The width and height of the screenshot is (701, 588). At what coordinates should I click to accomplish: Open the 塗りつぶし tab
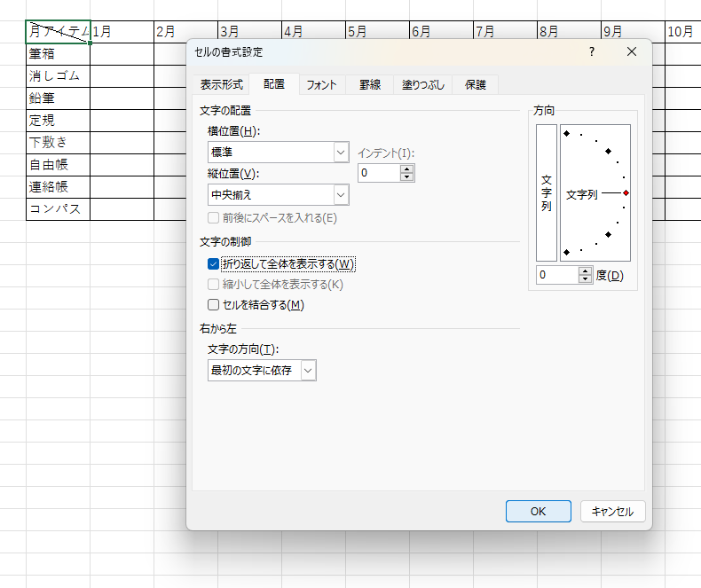point(422,85)
